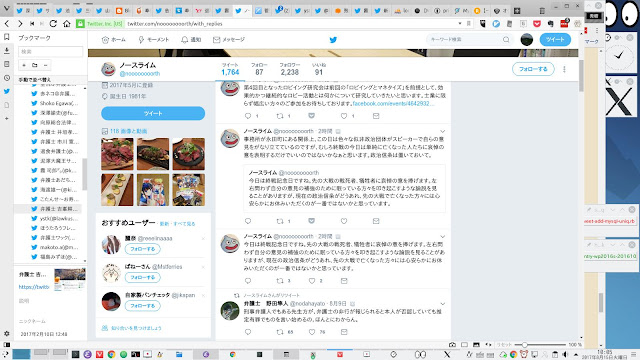640x360 pixels.
Task: Open モーメント in Twitter navigation
Action: click(153, 40)
